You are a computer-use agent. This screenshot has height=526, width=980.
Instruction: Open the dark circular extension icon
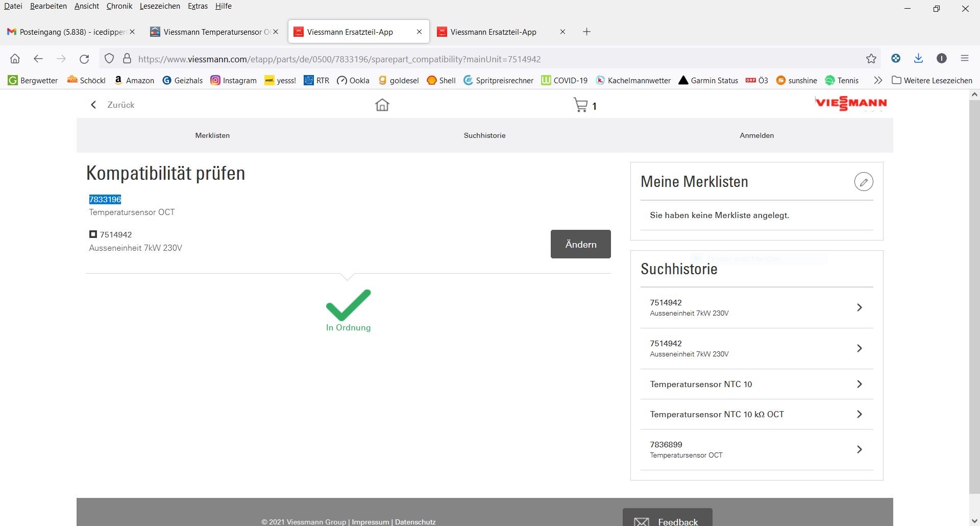[942, 59]
